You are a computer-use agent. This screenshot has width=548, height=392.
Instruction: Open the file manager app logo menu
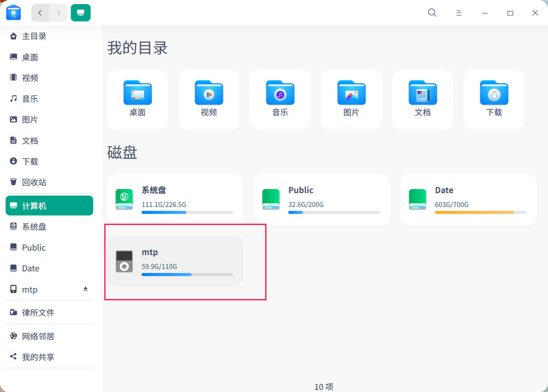13,13
